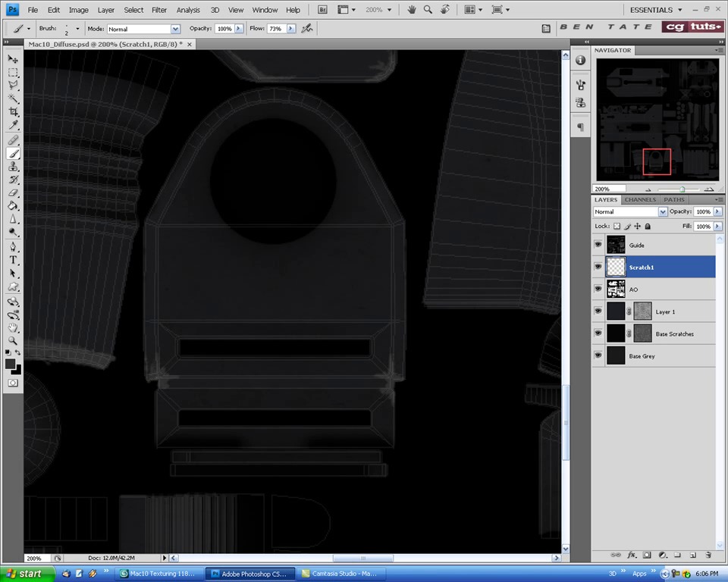Switch to the Channels tab

pyautogui.click(x=640, y=200)
